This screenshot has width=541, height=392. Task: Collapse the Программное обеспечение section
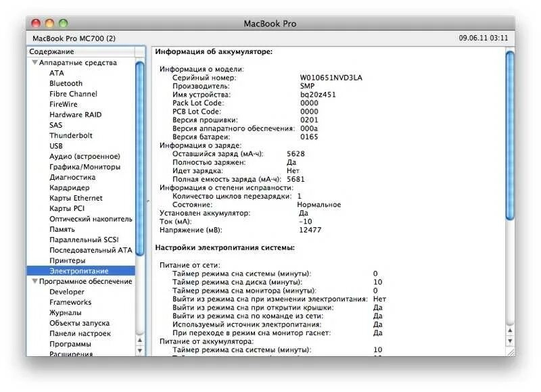[x=34, y=281]
